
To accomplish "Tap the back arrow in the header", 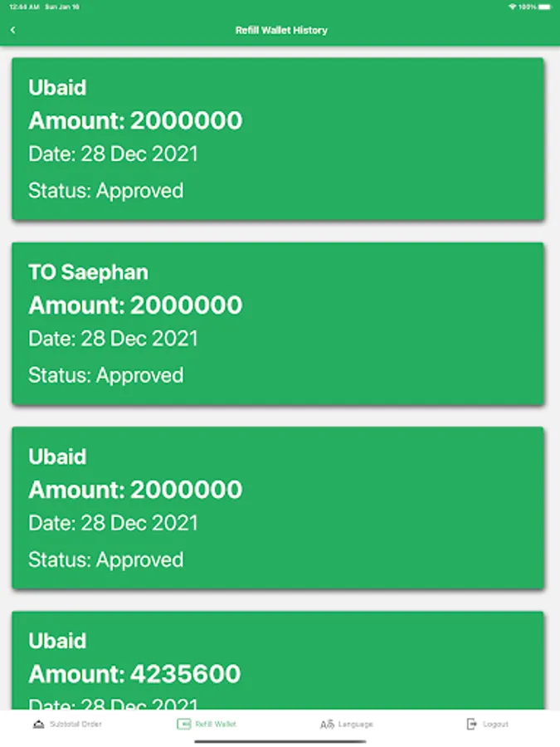I will pos(12,30).
